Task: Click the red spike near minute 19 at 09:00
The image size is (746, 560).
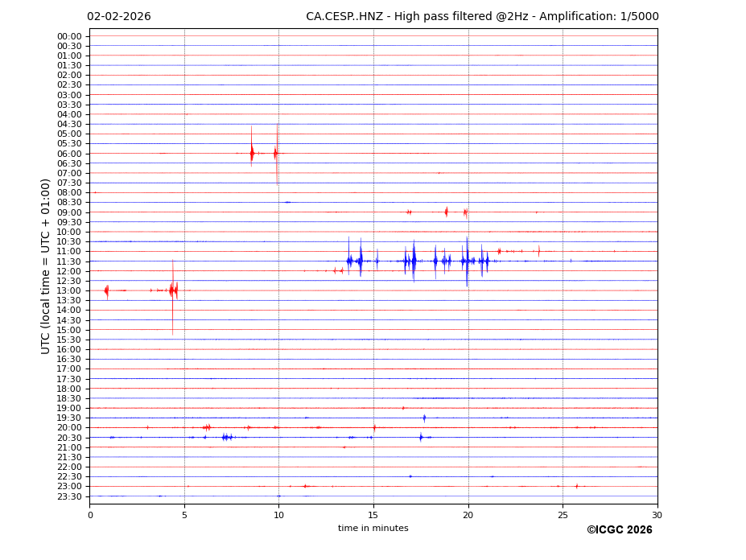Action: tap(447, 212)
